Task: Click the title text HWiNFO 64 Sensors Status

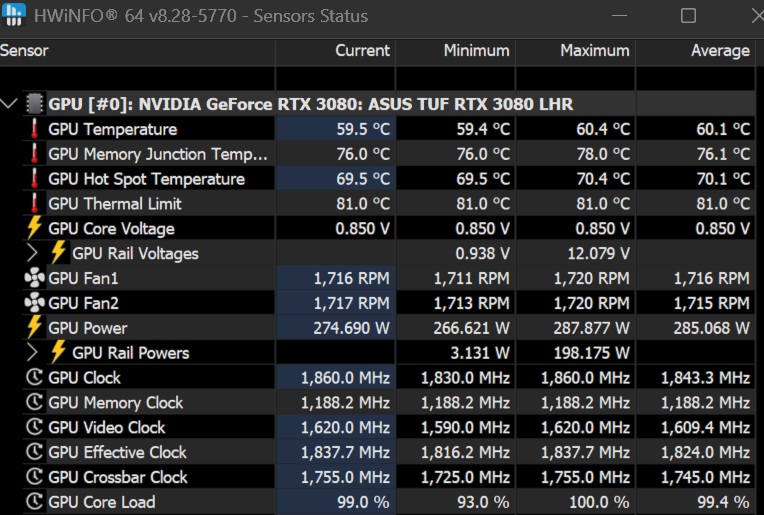Action: point(201,16)
